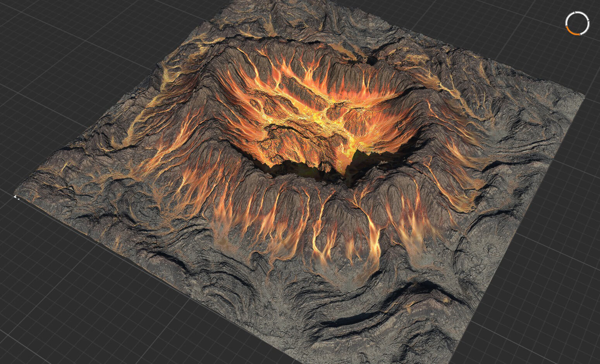
Task: Click the south tick on the compass gizmo
Action: click(x=579, y=34)
